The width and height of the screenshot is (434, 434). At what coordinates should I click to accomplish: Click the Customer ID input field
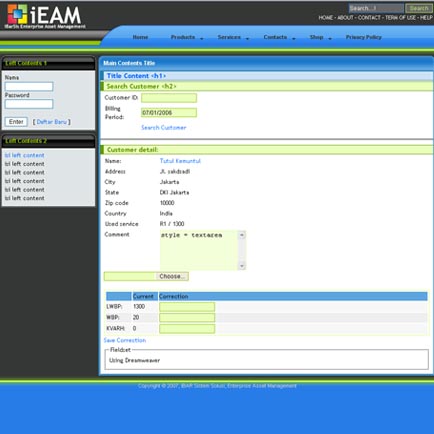point(169,98)
